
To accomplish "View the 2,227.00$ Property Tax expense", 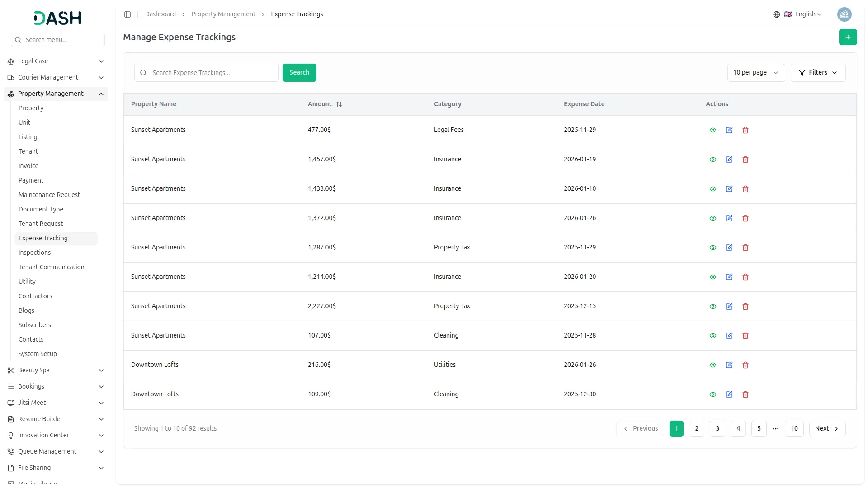I will 713,306.
